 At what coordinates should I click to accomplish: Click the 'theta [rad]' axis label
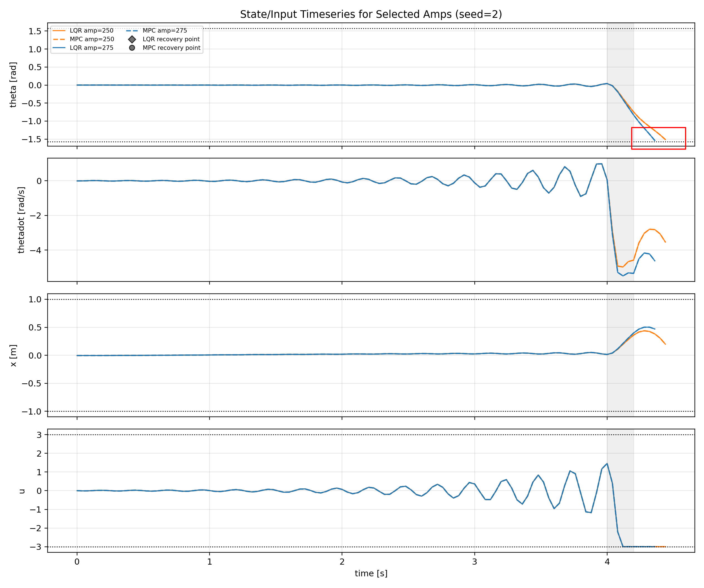point(13,85)
